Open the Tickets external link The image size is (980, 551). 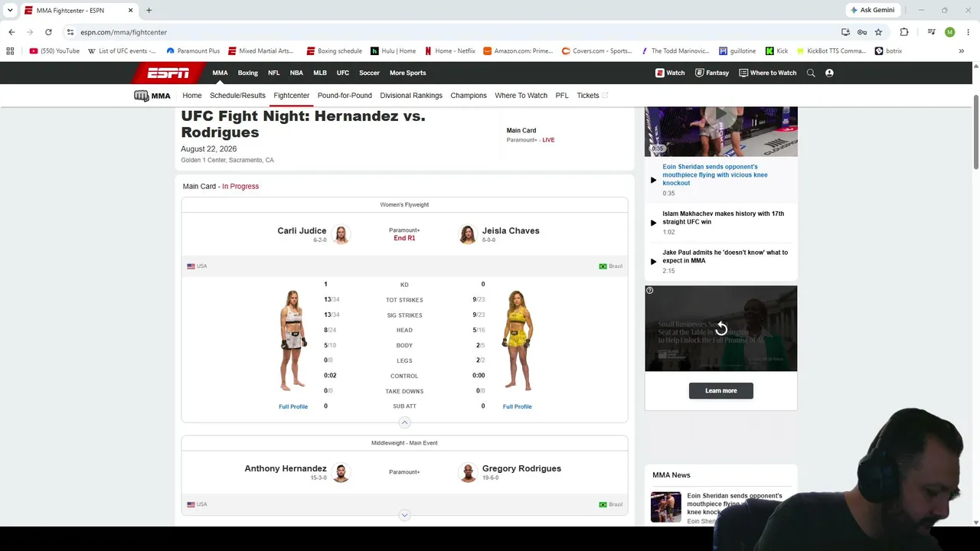point(593,96)
